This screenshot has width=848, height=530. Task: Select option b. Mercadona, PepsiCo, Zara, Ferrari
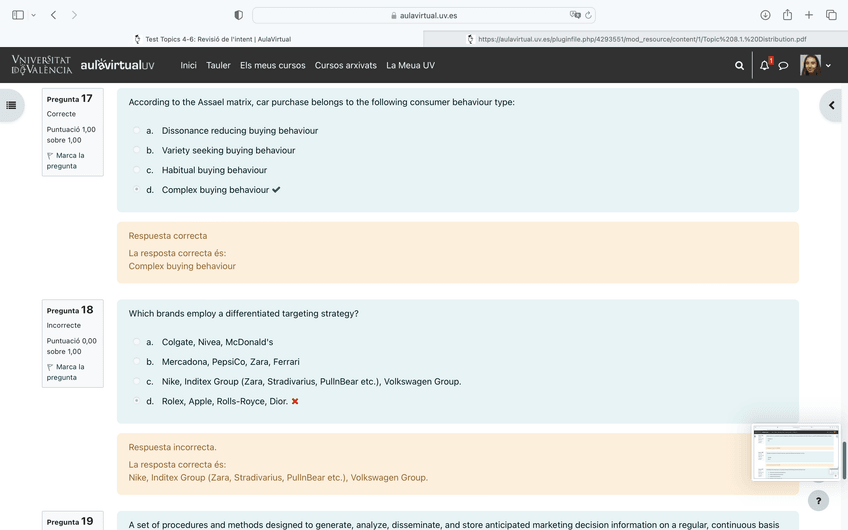point(137,362)
